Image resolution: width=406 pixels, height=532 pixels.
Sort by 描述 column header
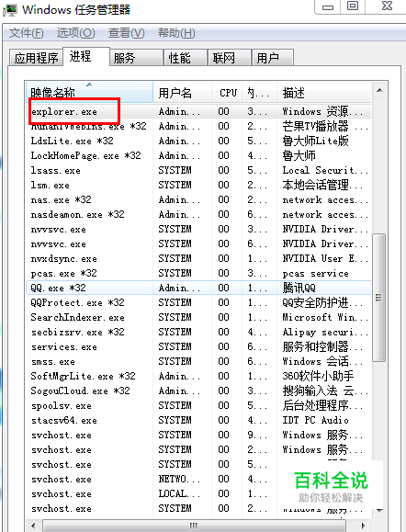point(324,92)
